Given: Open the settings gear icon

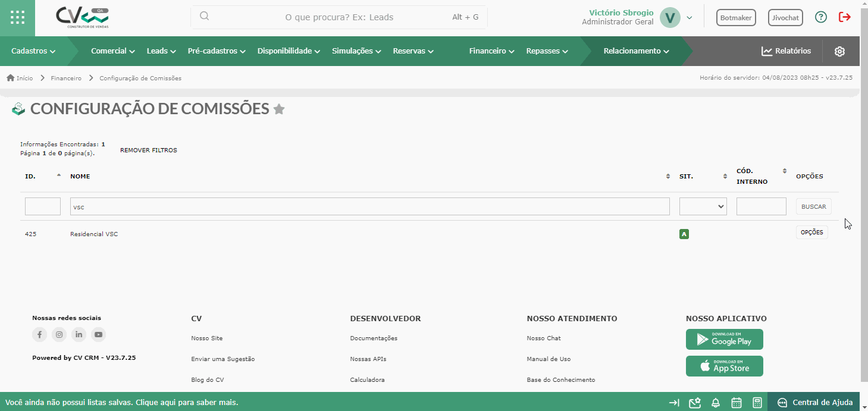Looking at the screenshot, I should (x=839, y=51).
